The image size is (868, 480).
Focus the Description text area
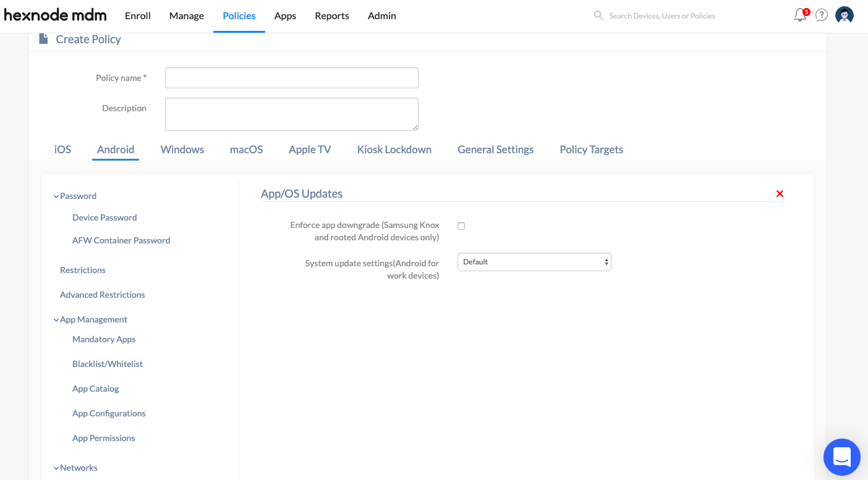[x=292, y=114]
